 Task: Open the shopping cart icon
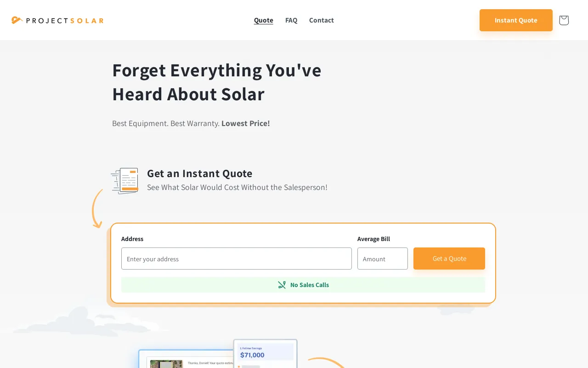(564, 20)
